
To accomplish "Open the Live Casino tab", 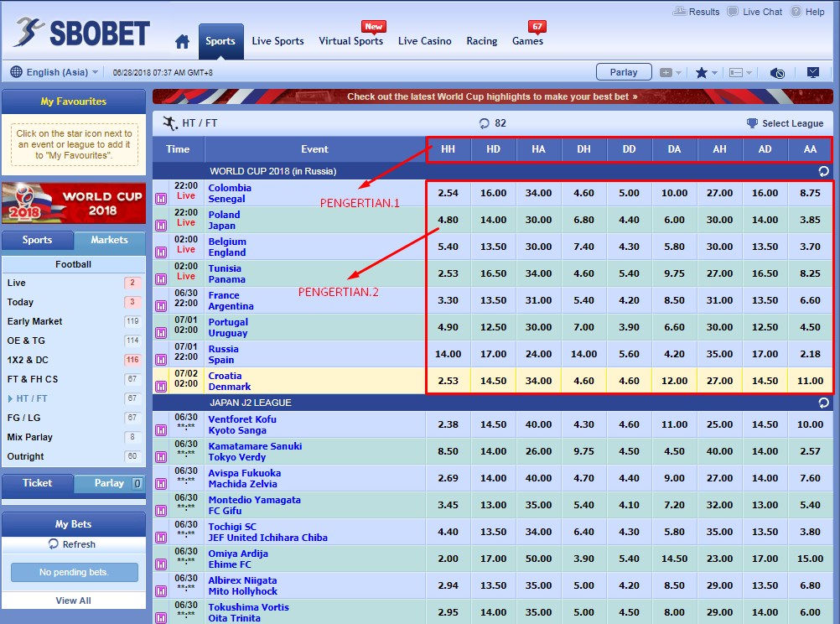I will [x=425, y=41].
